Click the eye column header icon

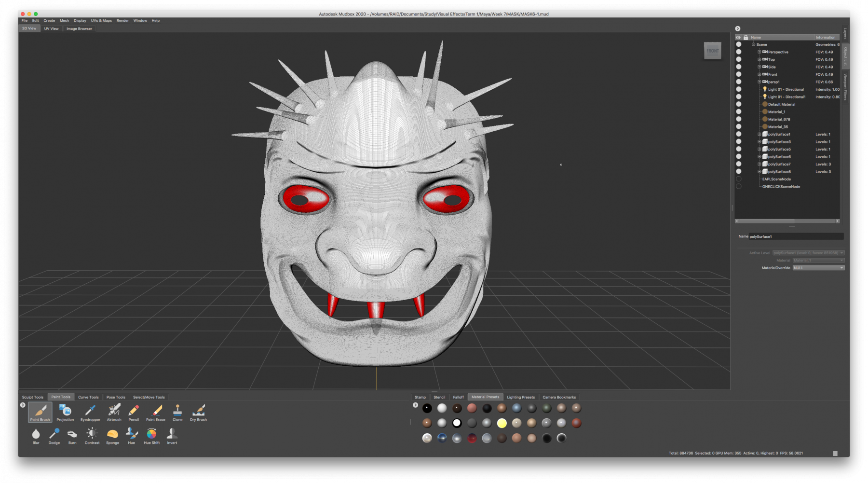click(x=738, y=37)
